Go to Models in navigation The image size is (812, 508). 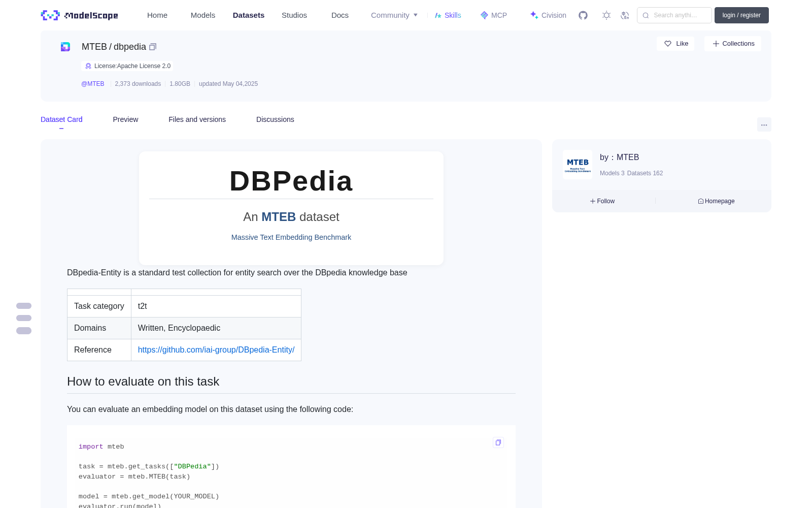click(x=203, y=15)
